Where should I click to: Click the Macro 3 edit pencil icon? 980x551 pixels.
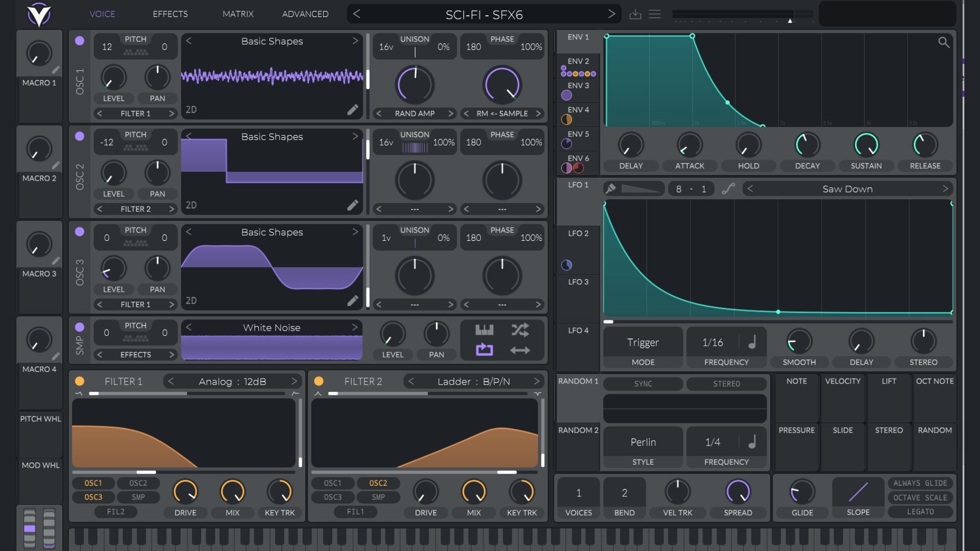pyautogui.click(x=56, y=261)
